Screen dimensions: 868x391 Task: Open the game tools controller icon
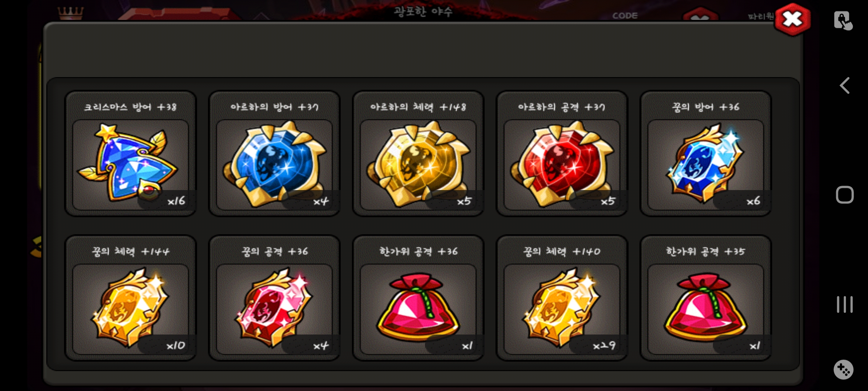843,370
